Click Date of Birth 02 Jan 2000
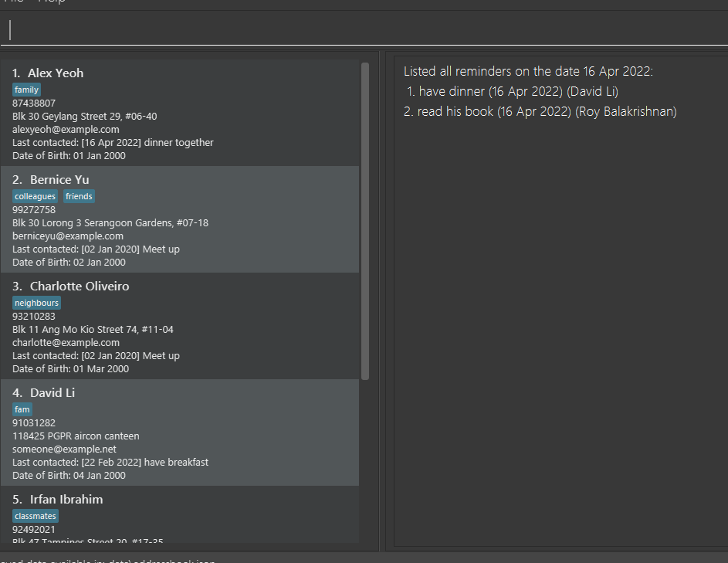 69,262
